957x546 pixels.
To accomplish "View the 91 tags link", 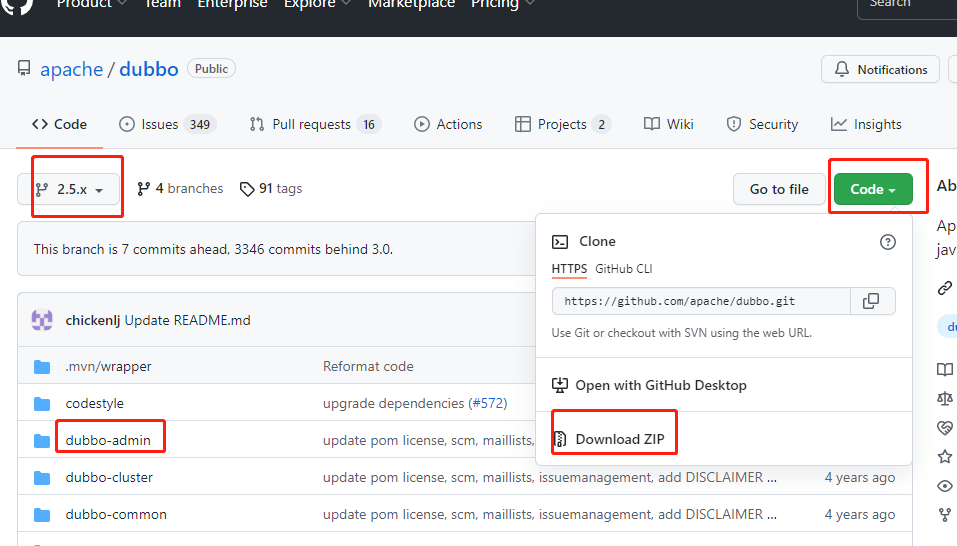I will pyautogui.click(x=271, y=189).
